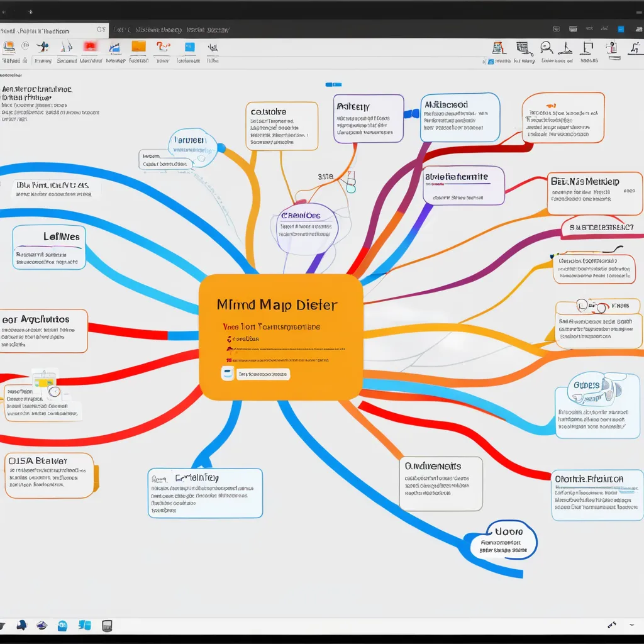Select the blue cloud-shaped node at upper left
The height and width of the screenshot is (644, 644).
coord(192,148)
